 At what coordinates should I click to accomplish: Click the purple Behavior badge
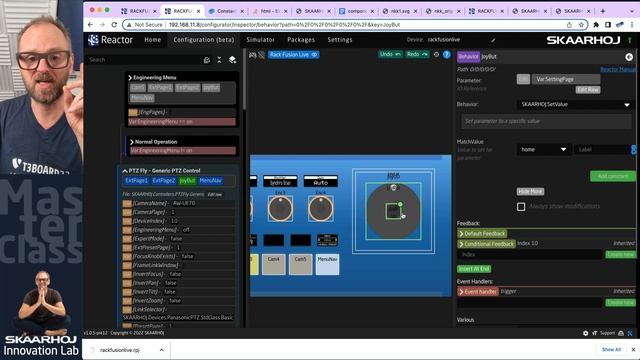tap(468, 57)
